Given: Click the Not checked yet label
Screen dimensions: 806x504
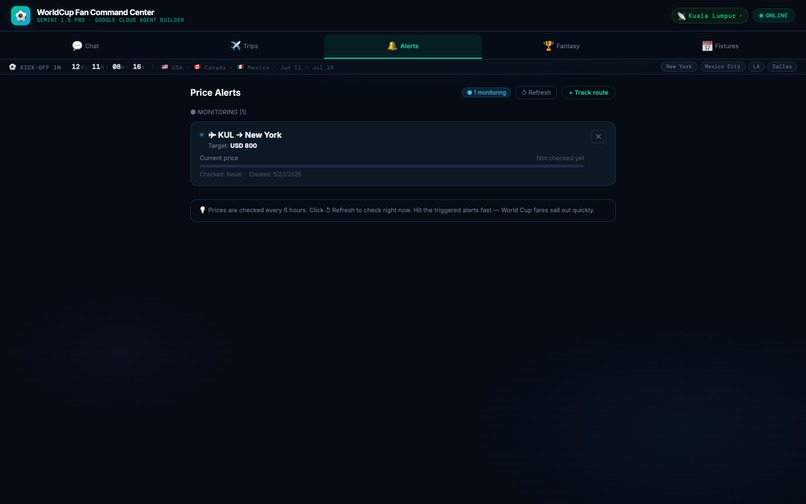Looking at the screenshot, I should click(560, 158).
